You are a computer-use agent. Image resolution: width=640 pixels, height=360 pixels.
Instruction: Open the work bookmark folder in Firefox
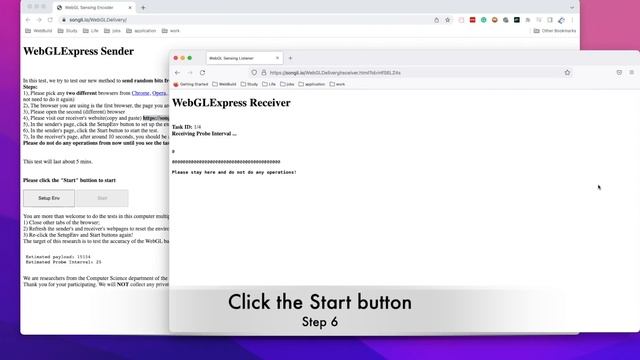point(338,84)
